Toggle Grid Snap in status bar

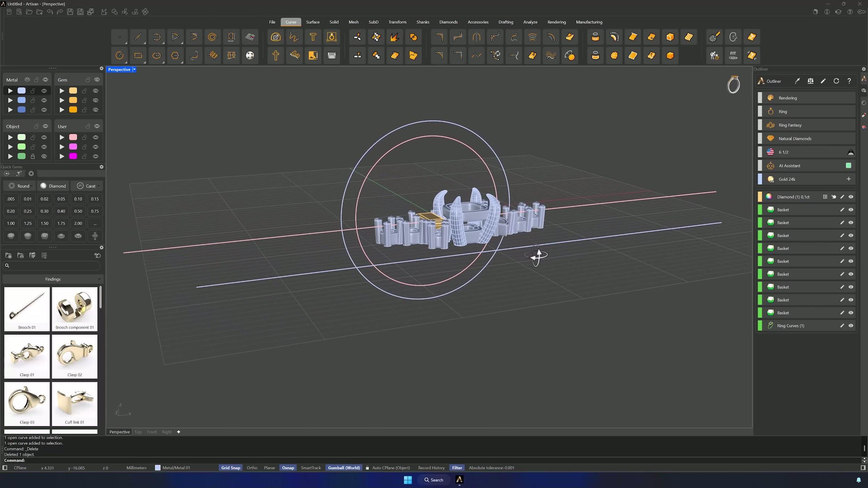coord(231,468)
